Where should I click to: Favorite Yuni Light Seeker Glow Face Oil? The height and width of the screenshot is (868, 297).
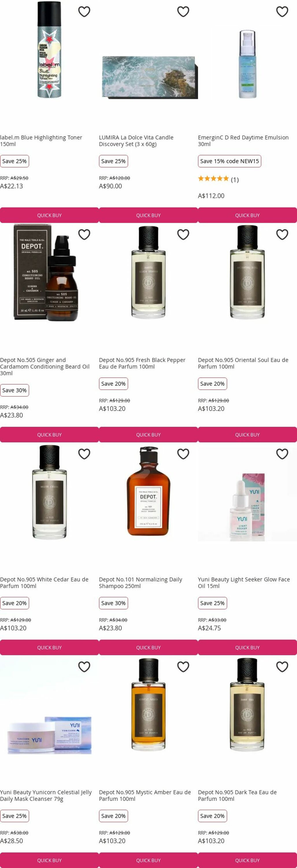282,454
